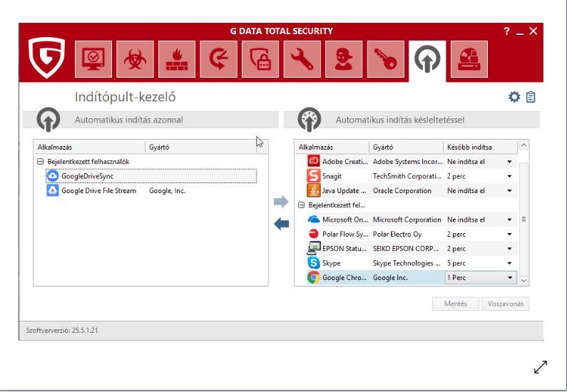Open delay dropdown for Snagit

509,176
